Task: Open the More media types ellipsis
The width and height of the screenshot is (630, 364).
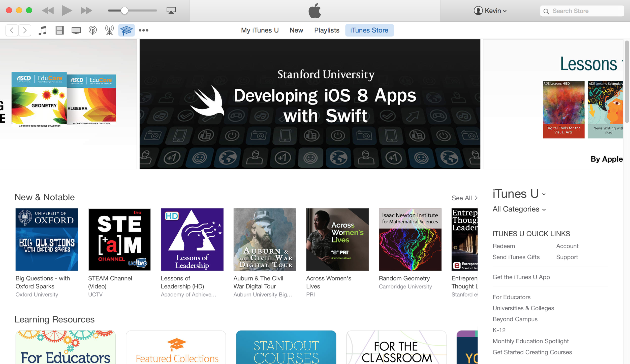Action: point(143,30)
